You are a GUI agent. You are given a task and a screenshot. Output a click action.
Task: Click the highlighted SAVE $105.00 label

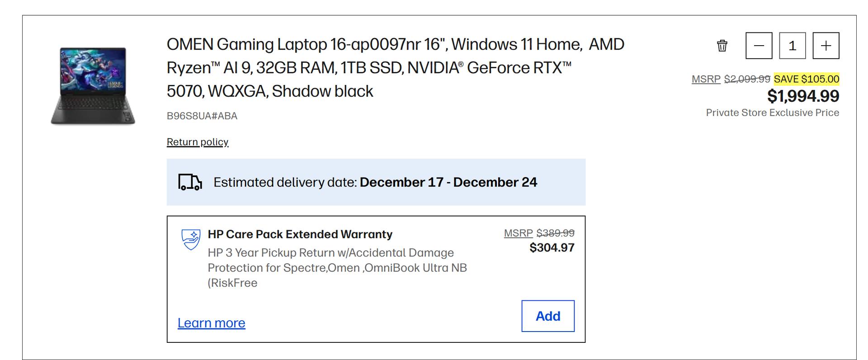click(807, 79)
